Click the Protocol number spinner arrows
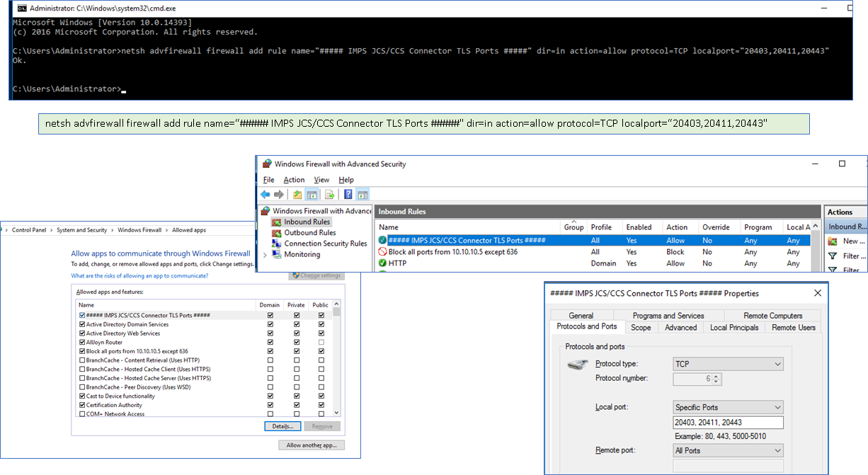 tap(716, 379)
